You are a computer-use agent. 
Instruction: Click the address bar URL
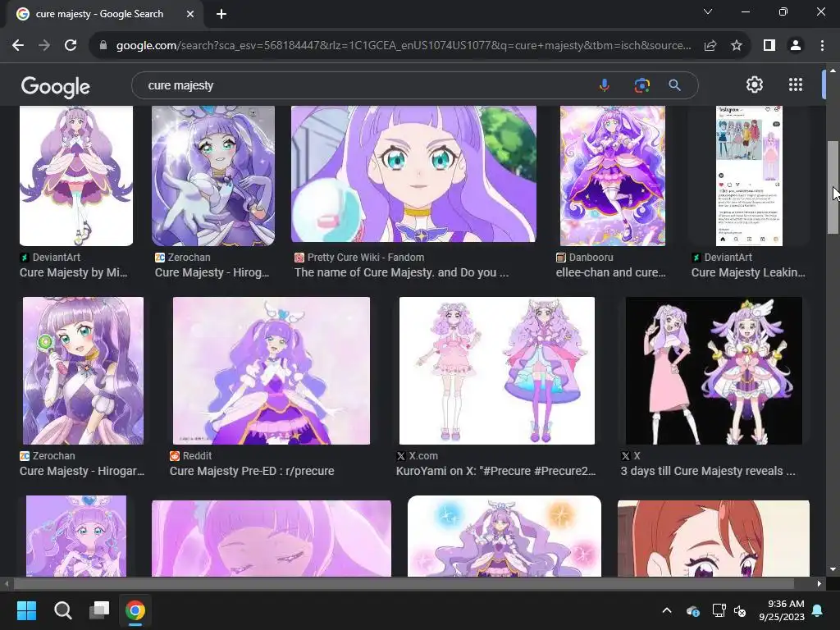[404, 46]
